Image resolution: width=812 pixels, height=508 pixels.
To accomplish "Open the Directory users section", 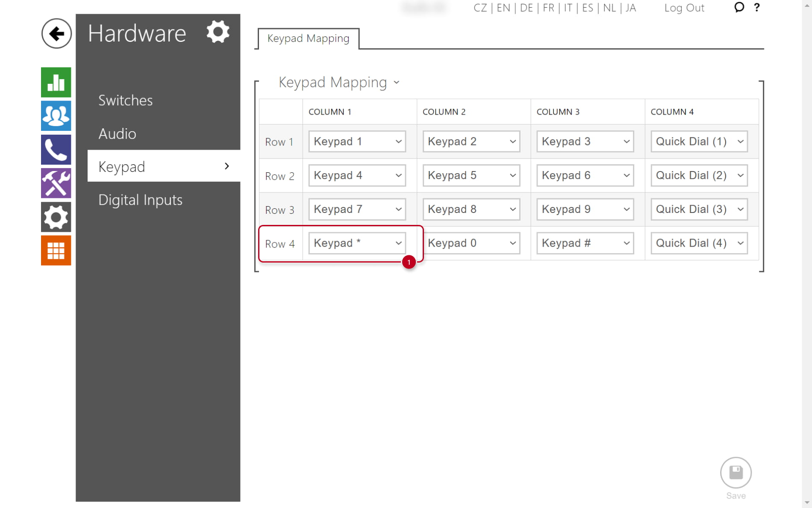I will click(56, 116).
